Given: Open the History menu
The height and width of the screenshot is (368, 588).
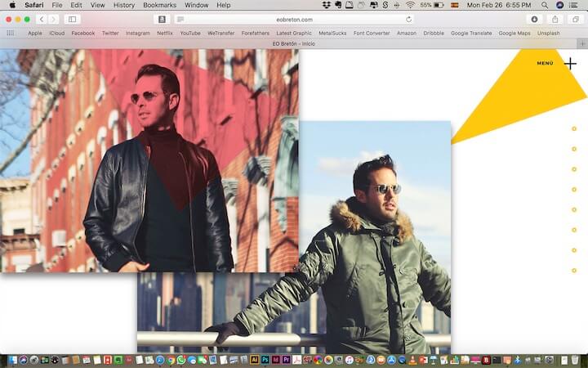Looking at the screenshot, I should (x=124, y=5).
